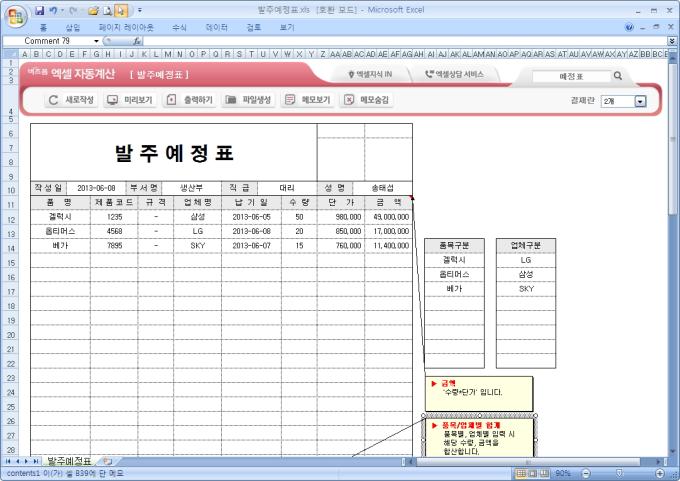Click the Insert Worksheet tab icon
The height and width of the screenshot is (481, 680).
108,461
